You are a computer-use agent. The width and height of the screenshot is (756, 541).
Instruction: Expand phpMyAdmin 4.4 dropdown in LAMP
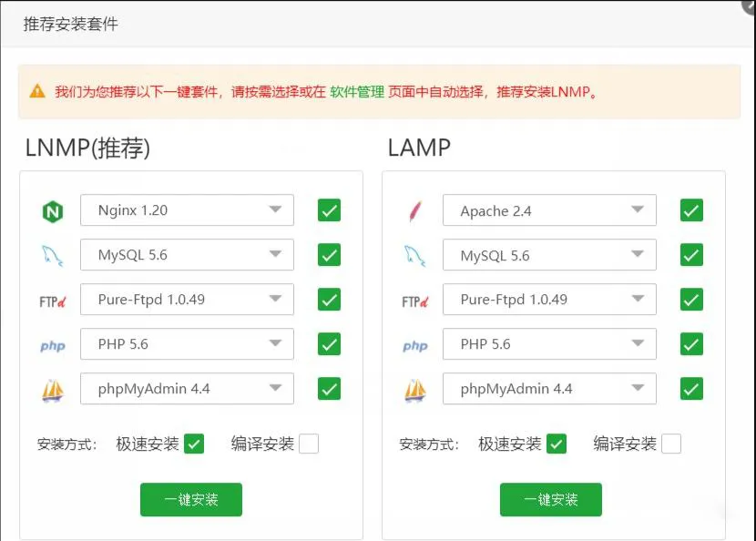pos(549,389)
